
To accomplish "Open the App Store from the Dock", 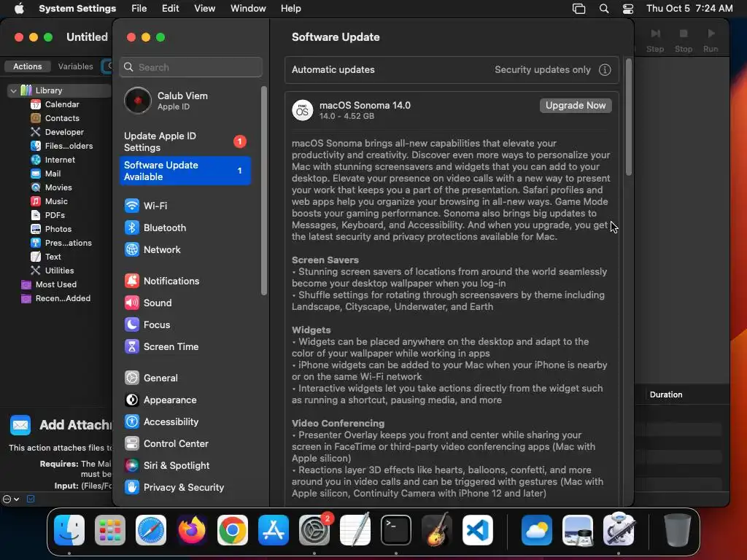I will pyautogui.click(x=274, y=530).
